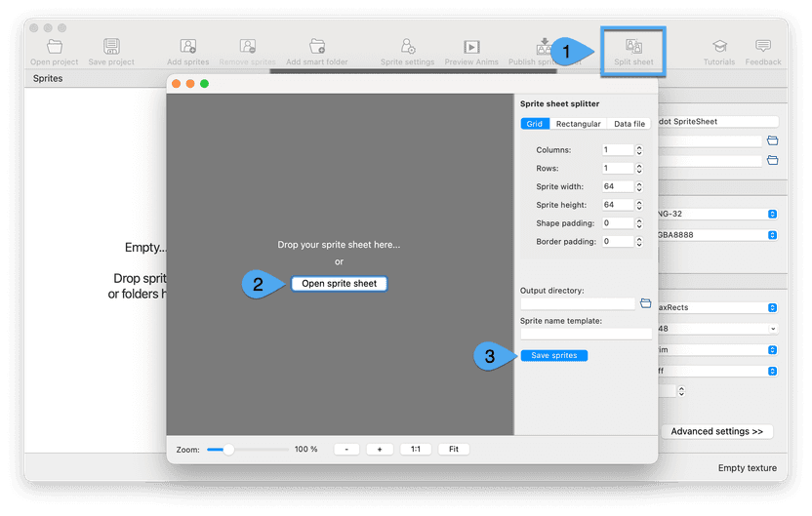Click the Columns stepper arrows
The width and height of the screenshot is (812, 516).
639,150
